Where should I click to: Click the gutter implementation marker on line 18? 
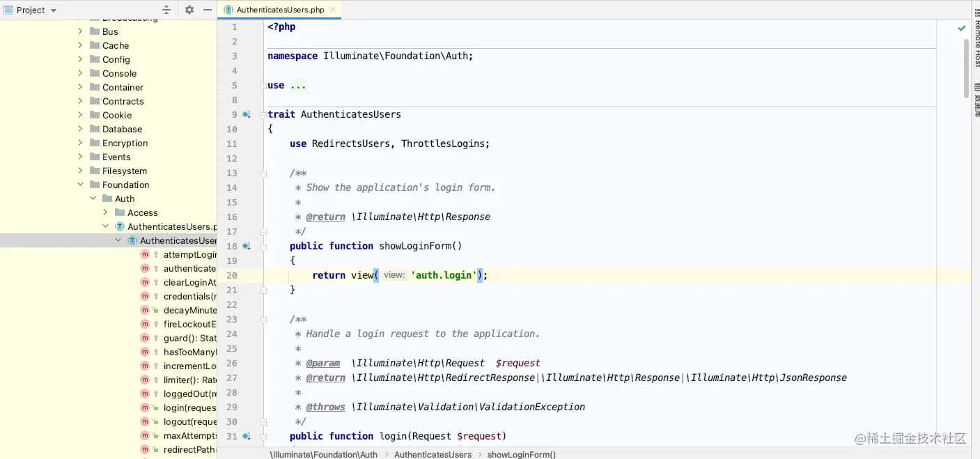[247, 246]
